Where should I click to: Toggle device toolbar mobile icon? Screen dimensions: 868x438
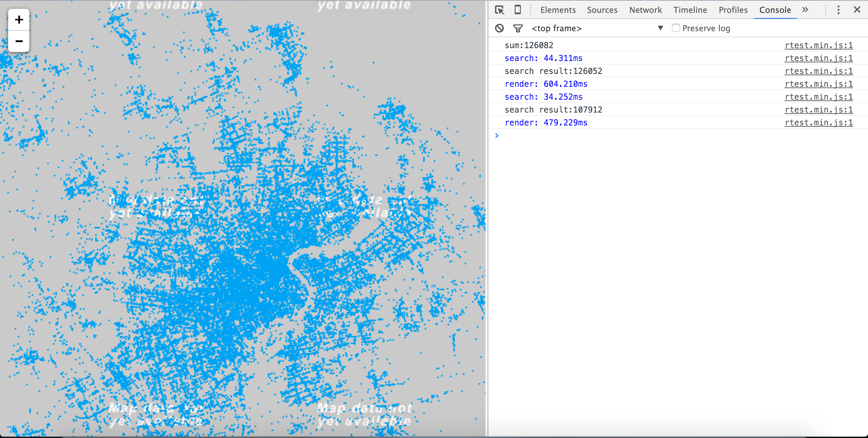(x=517, y=10)
